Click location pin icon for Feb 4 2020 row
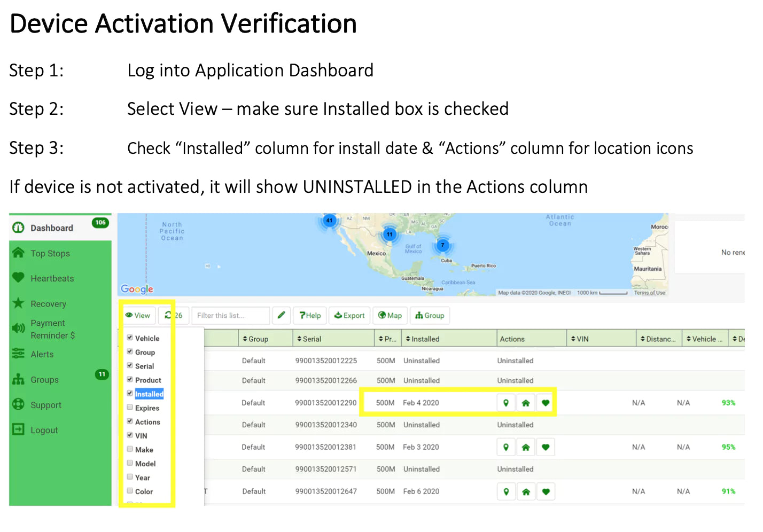 coord(505,403)
